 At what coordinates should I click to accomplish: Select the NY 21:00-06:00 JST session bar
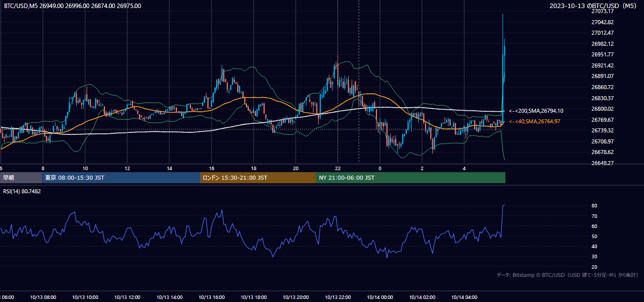coord(411,178)
